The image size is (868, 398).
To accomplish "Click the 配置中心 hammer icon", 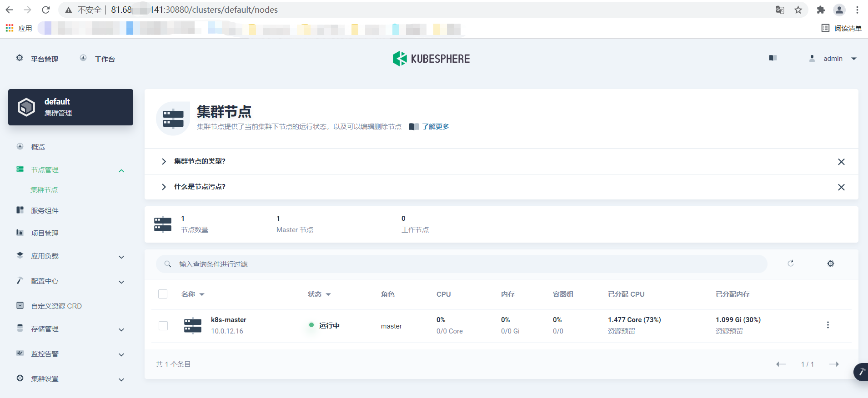I will coord(20,280).
